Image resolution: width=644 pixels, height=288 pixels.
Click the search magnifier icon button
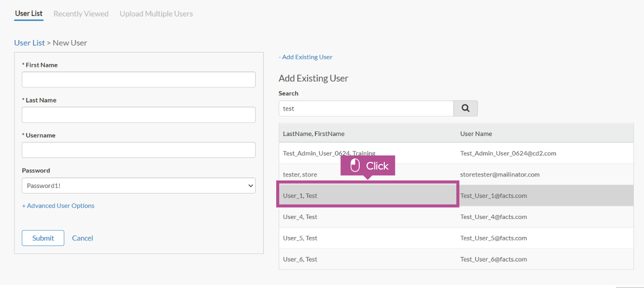coord(465,108)
